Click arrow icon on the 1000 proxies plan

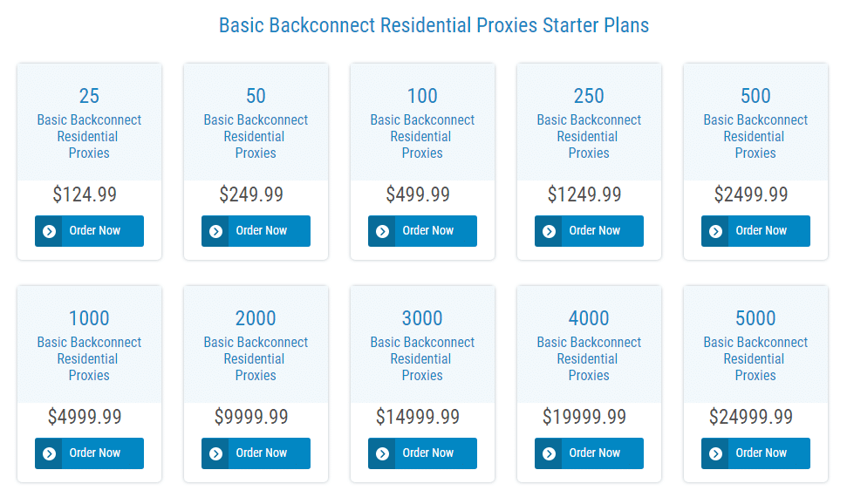coord(49,453)
